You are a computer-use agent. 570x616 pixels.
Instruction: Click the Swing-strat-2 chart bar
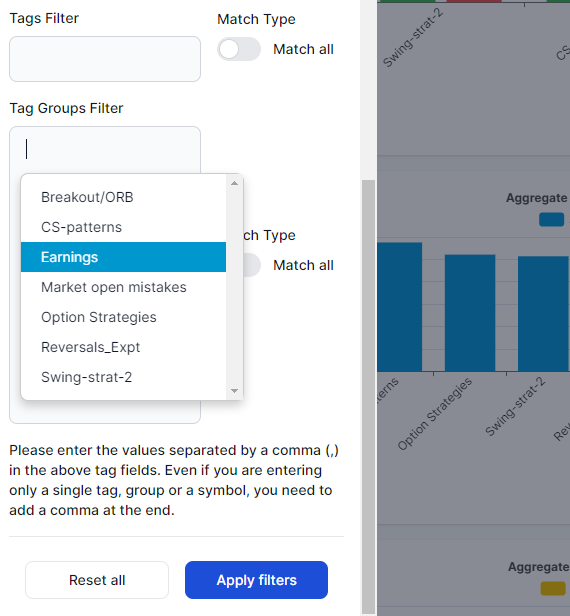[543, 314]
